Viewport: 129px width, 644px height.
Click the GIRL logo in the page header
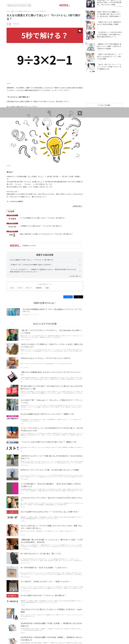coord(64,5)
